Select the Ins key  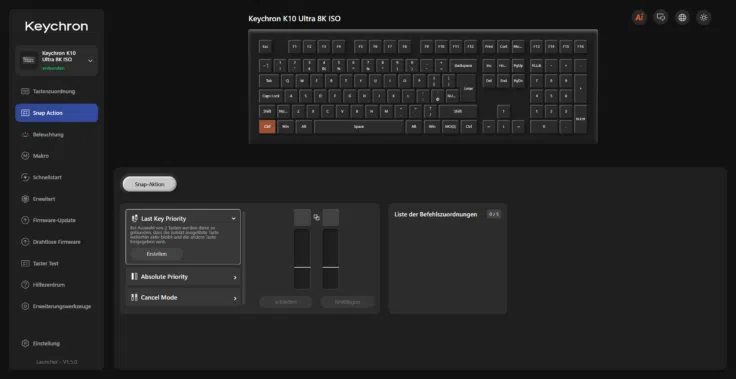pos(489,66)
